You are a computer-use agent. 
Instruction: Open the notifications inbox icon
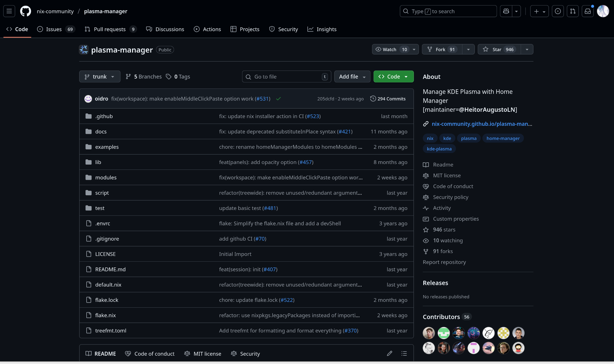coord(587,11)
